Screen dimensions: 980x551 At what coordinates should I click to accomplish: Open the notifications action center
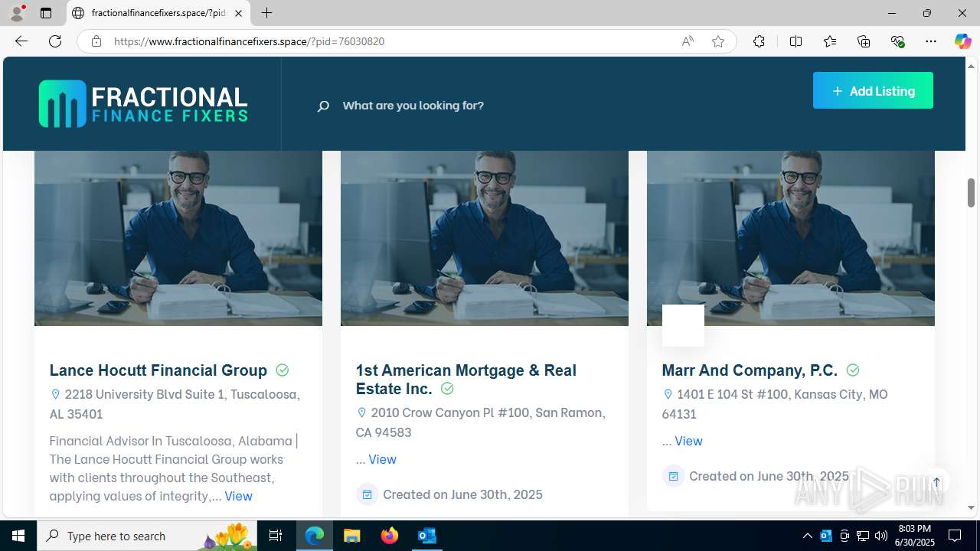tap(955, 536)
